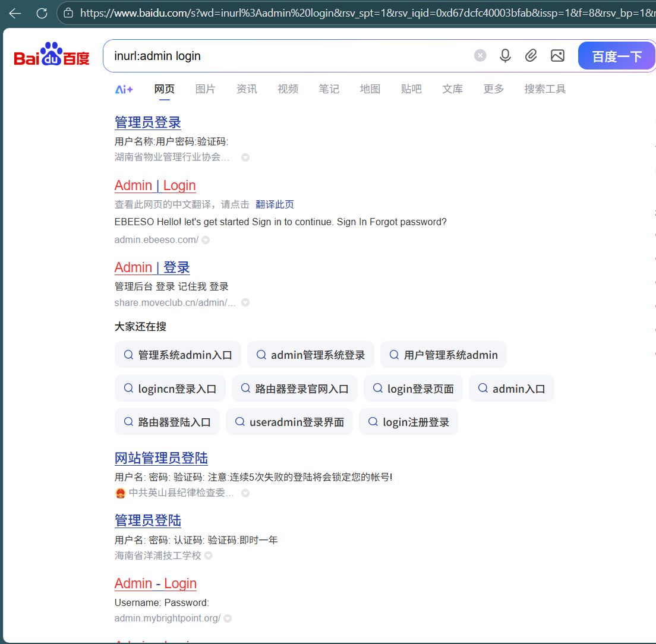656x644 pixels.
Task: Open the site info lock icon
Action: click(x=68, y=13)
